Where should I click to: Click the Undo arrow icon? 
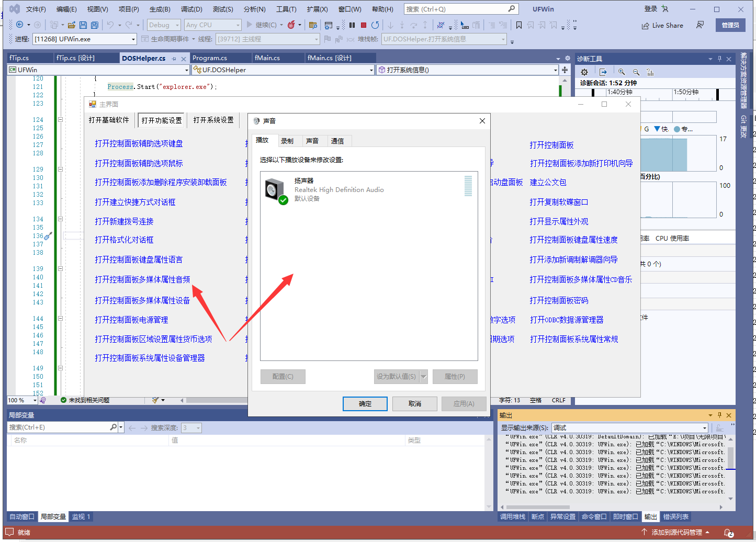coord(110,25)
